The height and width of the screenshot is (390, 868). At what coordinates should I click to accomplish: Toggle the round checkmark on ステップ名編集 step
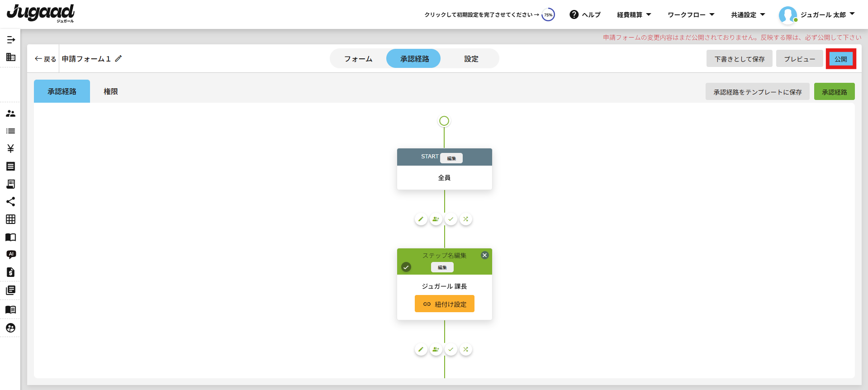point(406,267)
